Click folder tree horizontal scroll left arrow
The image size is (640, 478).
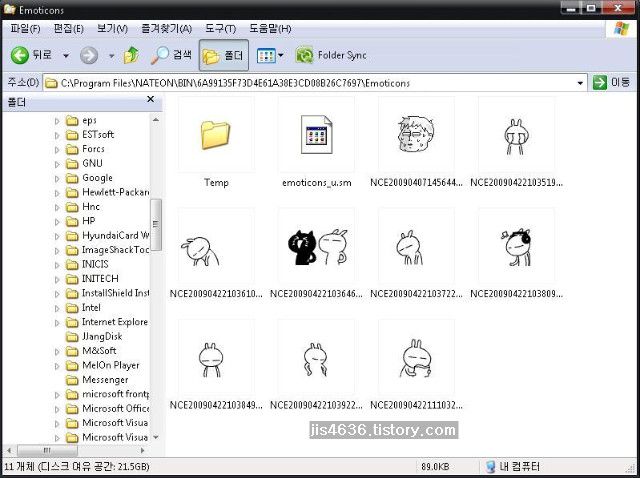9,451
